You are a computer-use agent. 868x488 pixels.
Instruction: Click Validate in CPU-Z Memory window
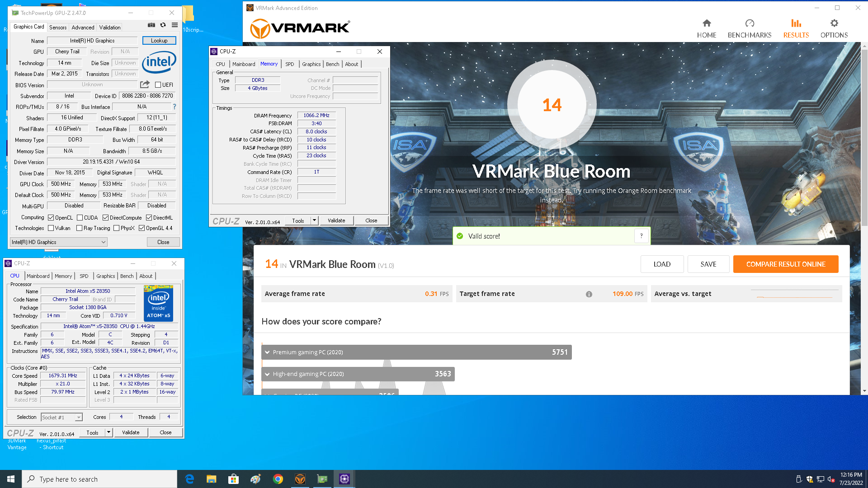coord(336,221)
